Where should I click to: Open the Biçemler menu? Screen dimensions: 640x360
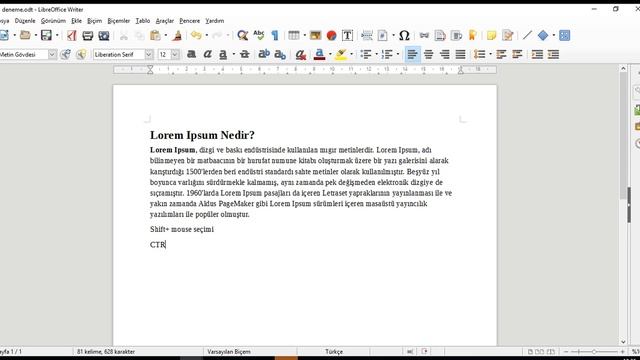(x=119, y=21)
